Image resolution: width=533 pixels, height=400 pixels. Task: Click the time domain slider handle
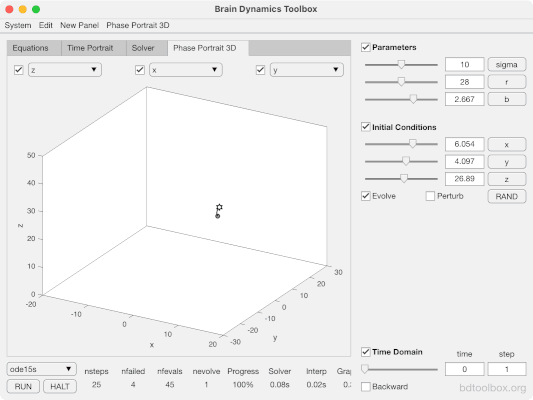pyautogui.click(x=365, y=369)
